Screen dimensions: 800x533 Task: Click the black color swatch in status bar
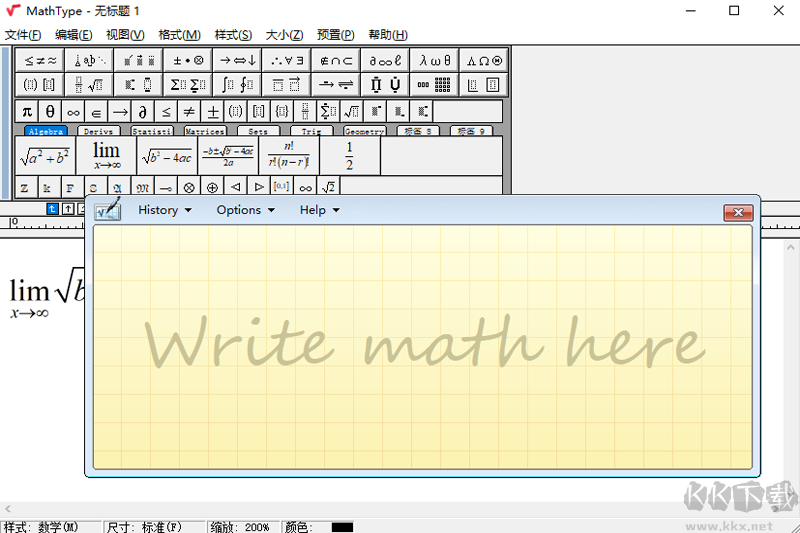click(x=342, y=527)
